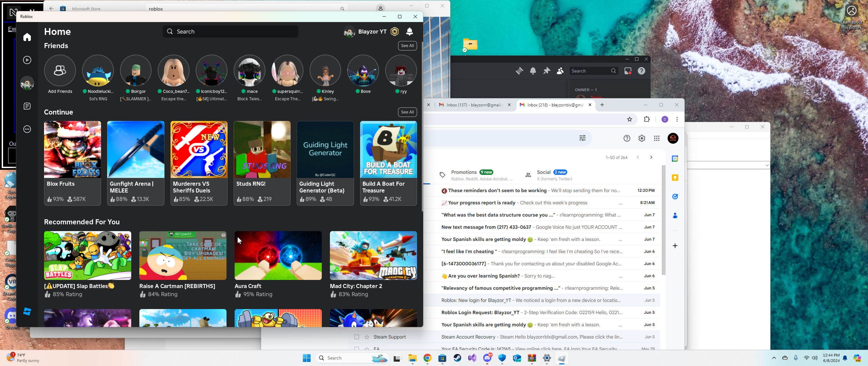Open the More options icon in sidebar

tap(27, 129)
